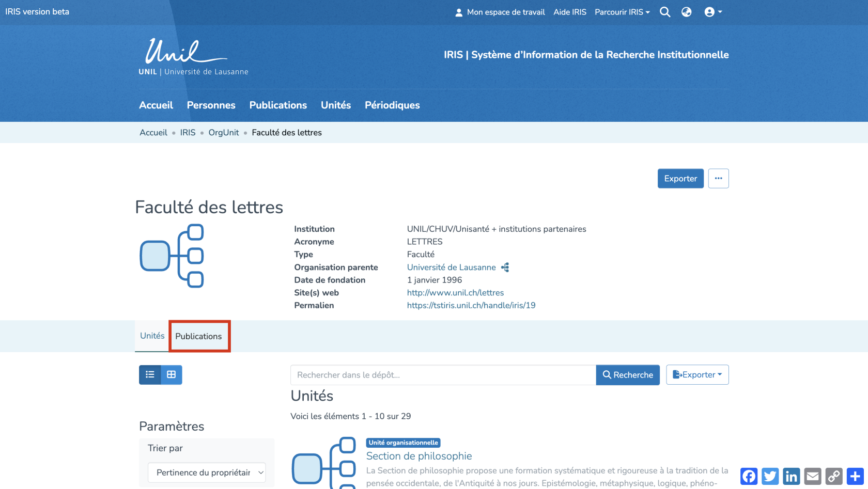Switch to grid view layout
This screenshot has height=489, width=868.
[x=172, y=375]
